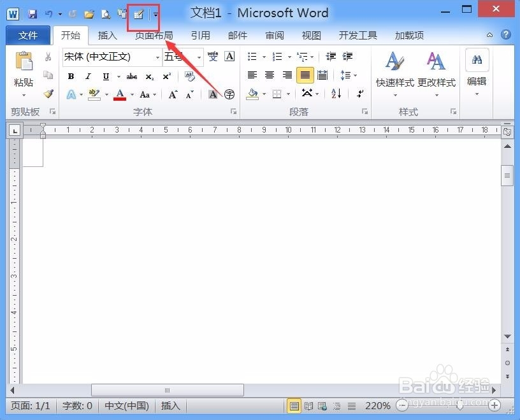The height and width of the screenshot is (420, 520).
Task: Expand the Paste 粘贴 dropdown arrow
Action: [x=24, y=95]
